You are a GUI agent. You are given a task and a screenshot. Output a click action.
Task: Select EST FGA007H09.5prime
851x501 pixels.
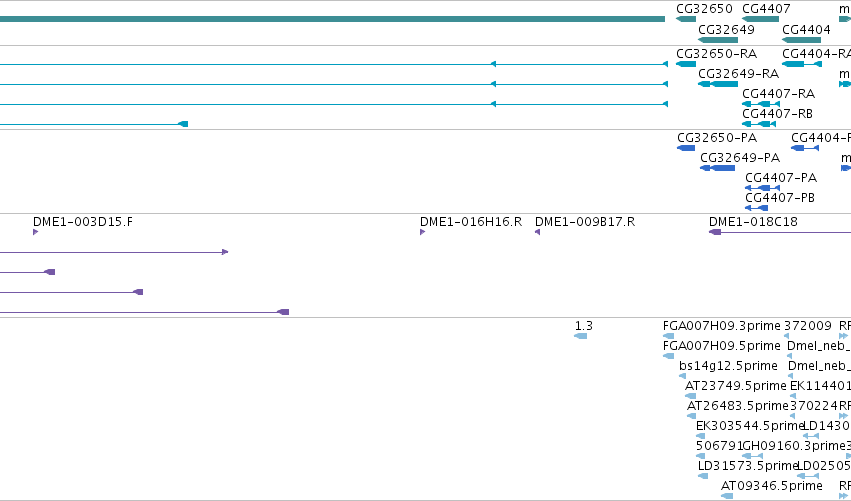(x=669, y=356)
